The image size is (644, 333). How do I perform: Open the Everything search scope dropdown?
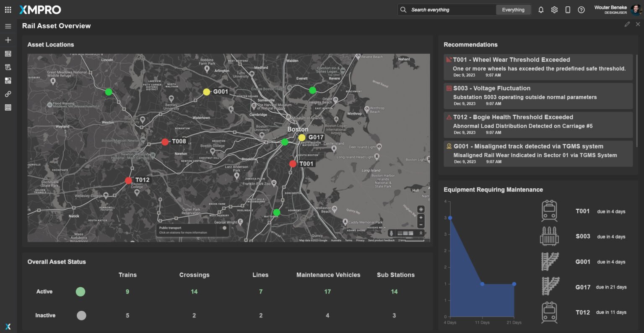coord(513,10)
